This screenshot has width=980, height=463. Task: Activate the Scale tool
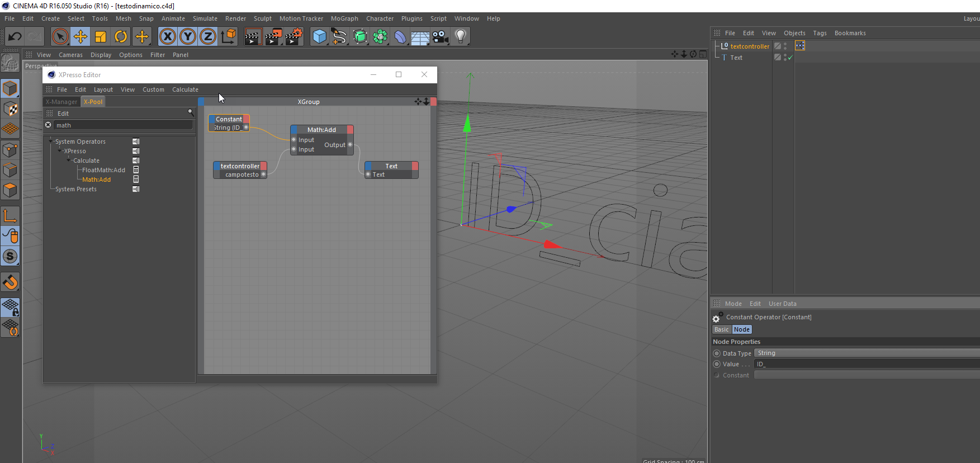click(x=101, y=37)
